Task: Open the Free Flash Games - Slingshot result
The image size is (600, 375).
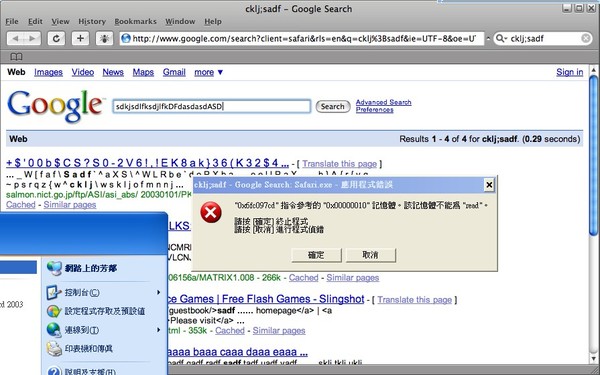Action: (266, 299)
